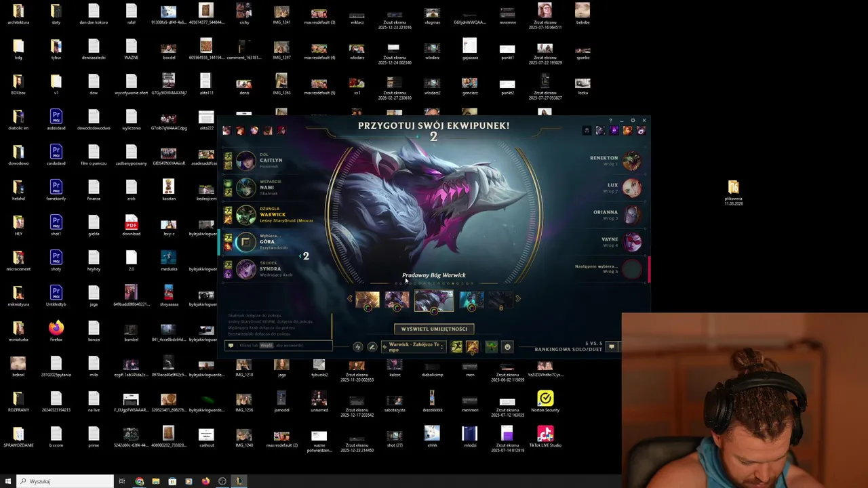The width and height of the screenshot is (868, 488).
Task: Open the Warwick rune page dropdown
Action: point(413,347)
